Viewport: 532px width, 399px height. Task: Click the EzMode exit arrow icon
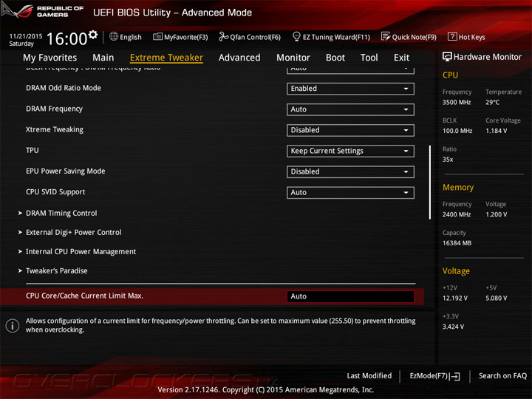(x=455, y=376)
